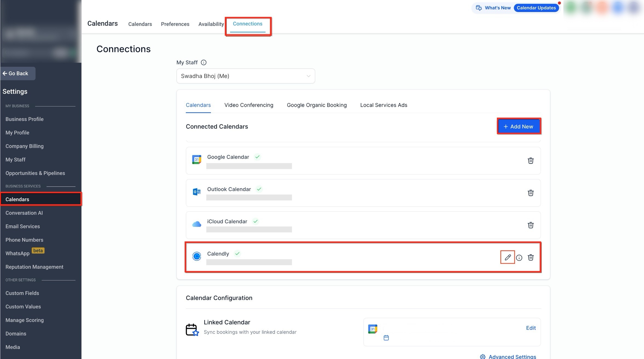Edit the Calendly connection with pencil icon
The width and height of the screenshot is (644, 359).
[507, 257]
